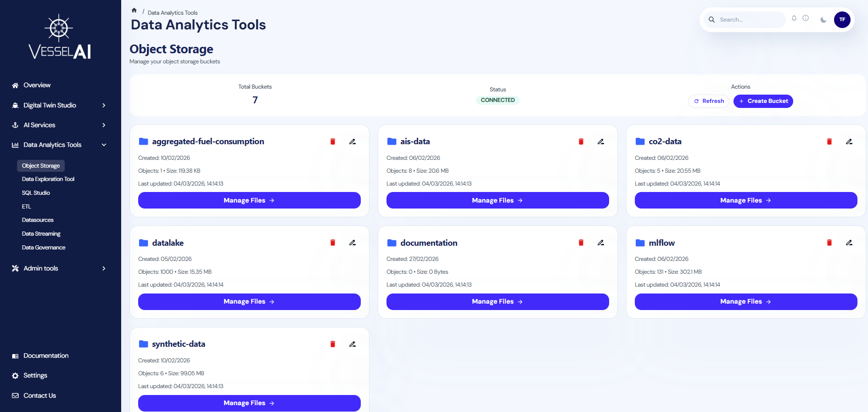Delete the co2-data bucket via trash icon
The width and height of the screenshot is (868, 412).
tap(829, 141)
